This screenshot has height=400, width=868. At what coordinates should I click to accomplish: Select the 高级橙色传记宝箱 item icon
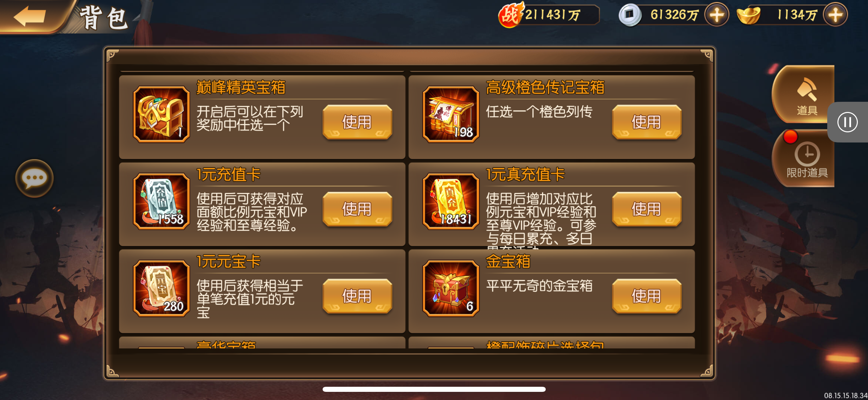[x=451, y=114]
